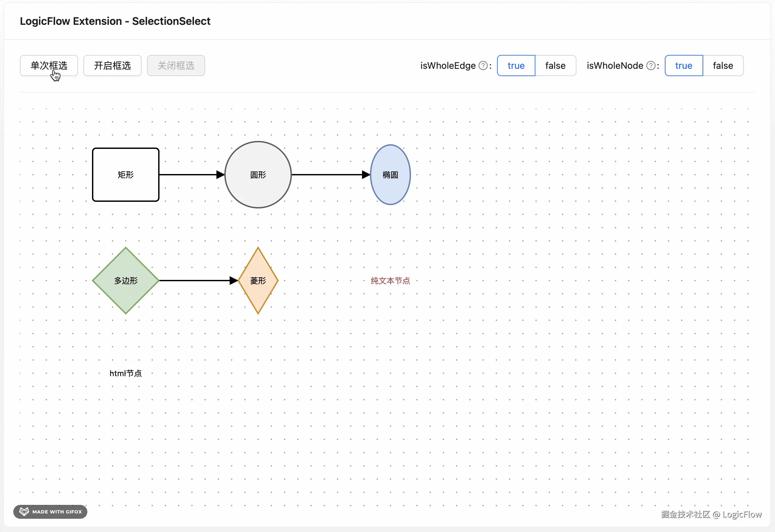
Task: Select the red text node 纯文本节点
Action: click(390, 281)
